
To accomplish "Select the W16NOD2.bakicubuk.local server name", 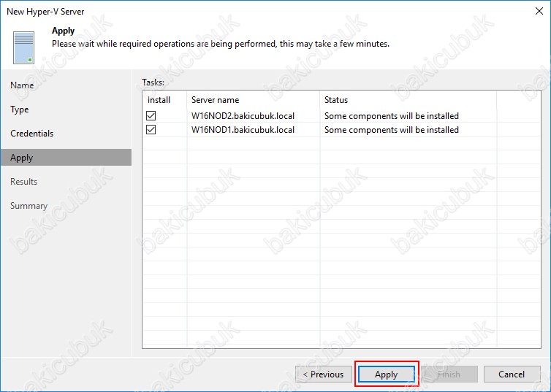I will click(x=243, y=116).
